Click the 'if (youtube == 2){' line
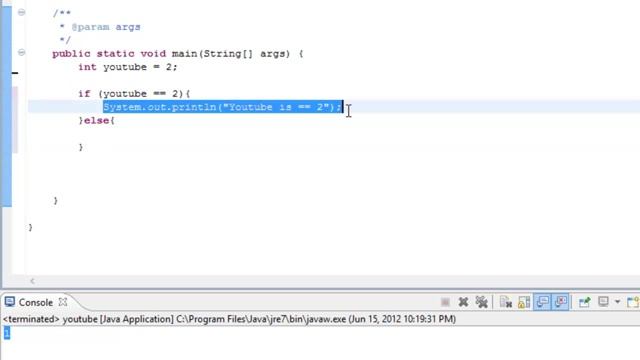The height and width of the screenshot is (360, 640). pyautogui.click(x=134, y=93)
